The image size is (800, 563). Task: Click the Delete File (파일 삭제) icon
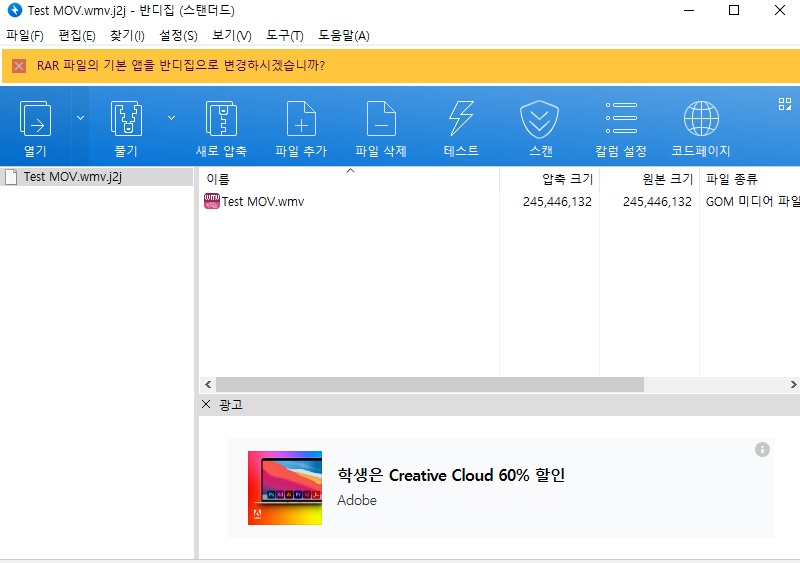[x=381, y=118]
